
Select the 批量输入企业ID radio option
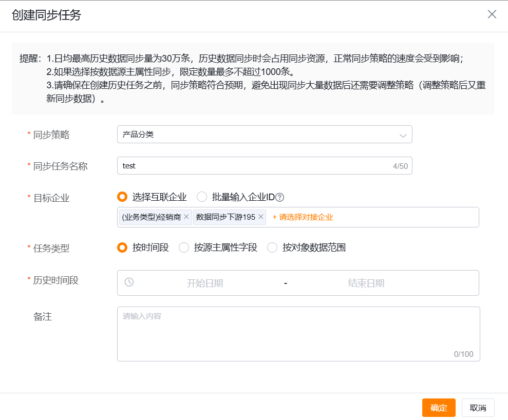[201, 197]
